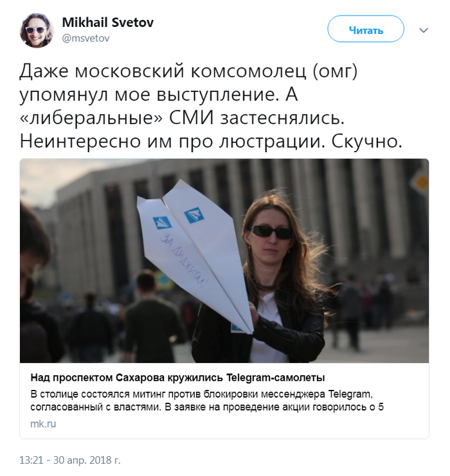Click the woman's sunglasses in the photo
Viewport: 450px width, 476px height.
(270, 232)
